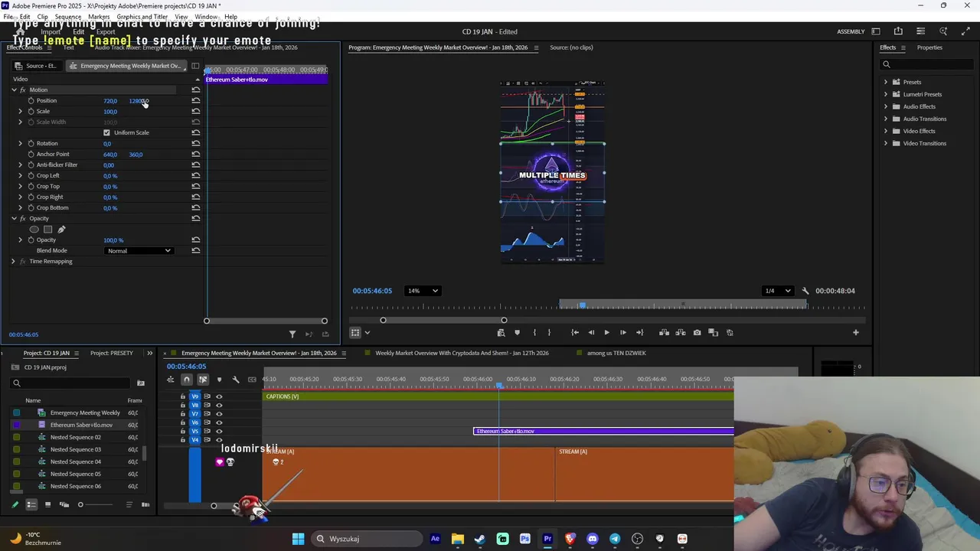Step forward one frame in Program monitor
Screen dimensions: 980x551
point(622,333)
